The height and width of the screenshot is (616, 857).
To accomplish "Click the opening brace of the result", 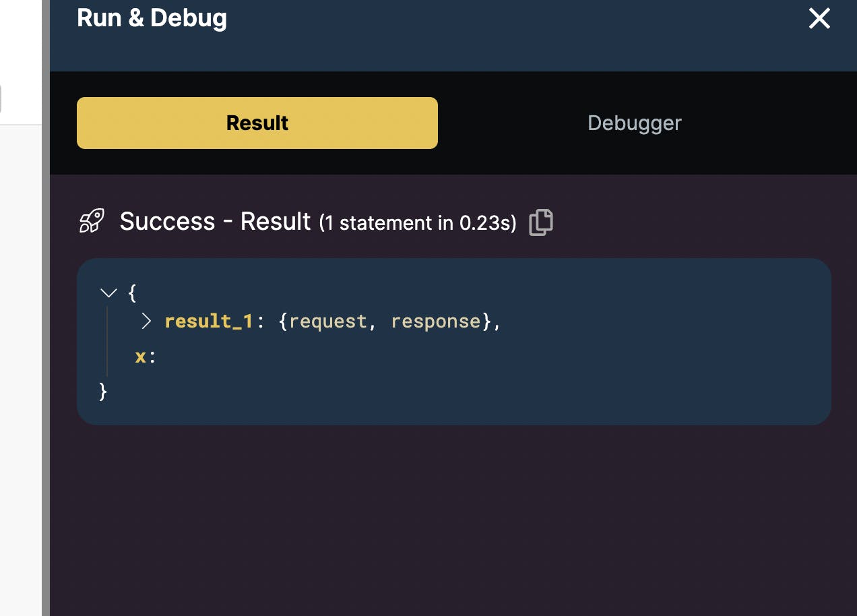I will (x=132, y=293).
